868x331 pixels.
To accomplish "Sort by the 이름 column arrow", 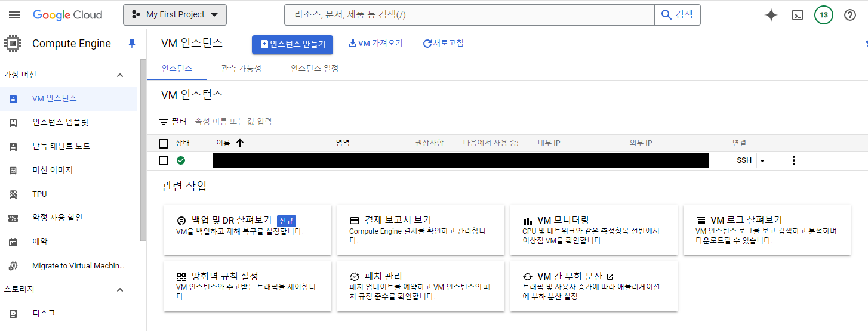I will coord(240,143).
